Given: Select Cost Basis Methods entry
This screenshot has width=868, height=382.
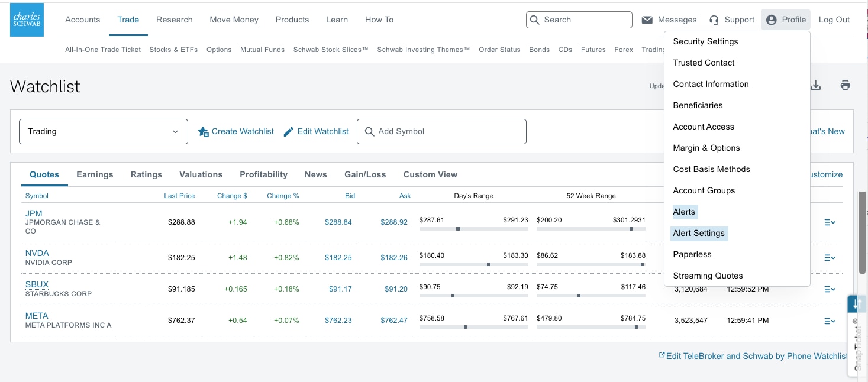Looking at the screenshot, I should pos(712,169).
